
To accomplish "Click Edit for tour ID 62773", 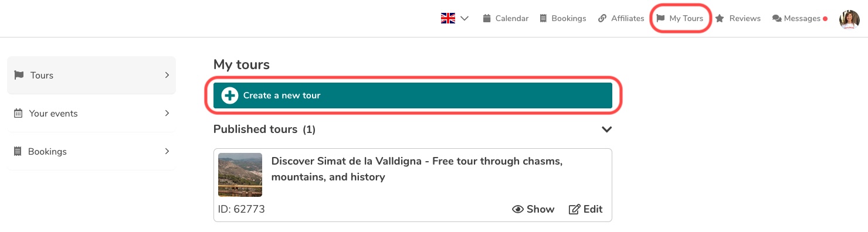I will (x=585, y=209).
